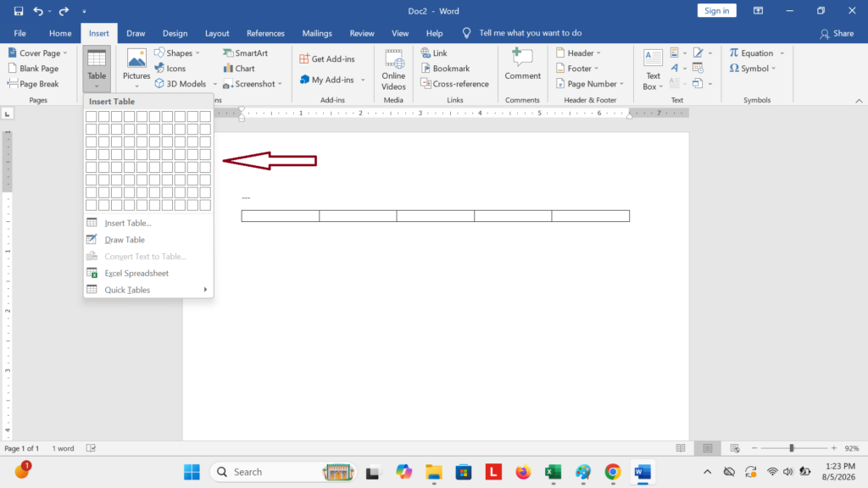Choose Insert Table... menu entry
Image resolution: width=868 pixels, height=488 pixels.
(148, 223)
